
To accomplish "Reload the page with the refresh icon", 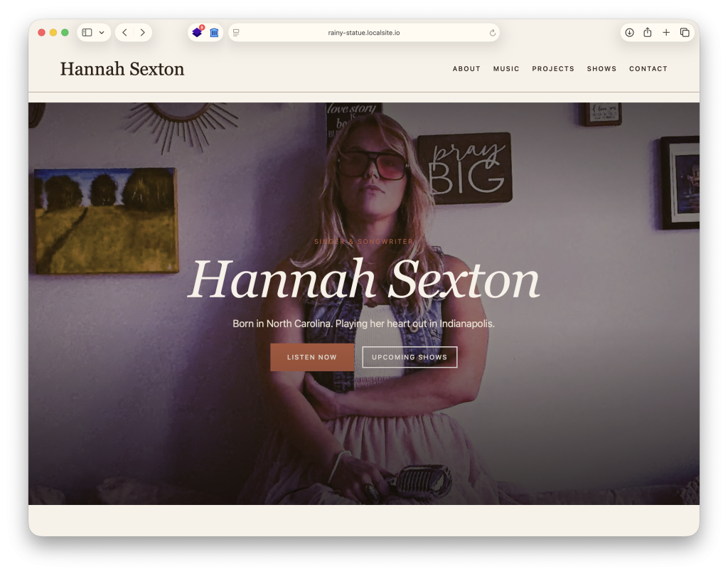I will point(492,33).
